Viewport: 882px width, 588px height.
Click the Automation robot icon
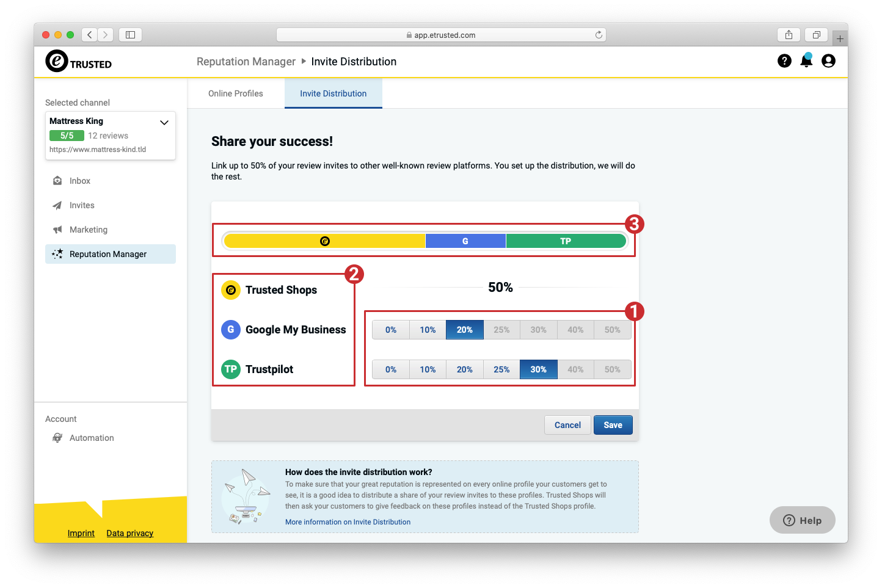point(57,438)
